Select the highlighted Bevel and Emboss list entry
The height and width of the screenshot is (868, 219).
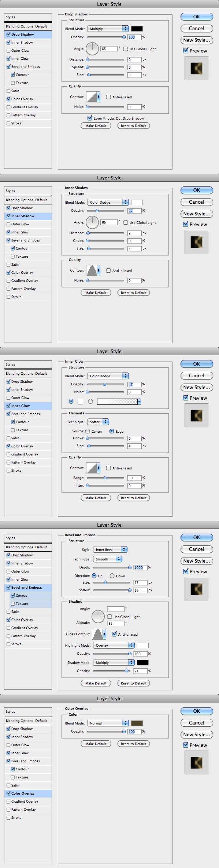coord(28,587)
